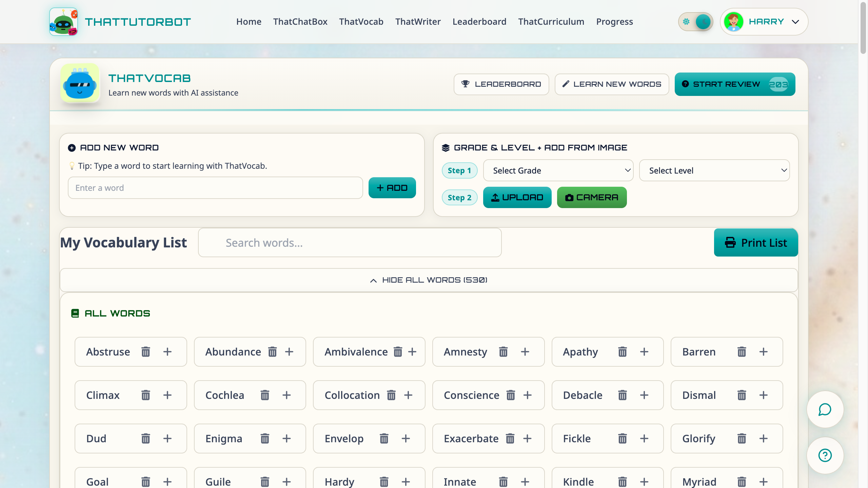The height and width of the screenshot is (488, 868).
Task: Toggle the light/dark theme switch
Action: 695,22
